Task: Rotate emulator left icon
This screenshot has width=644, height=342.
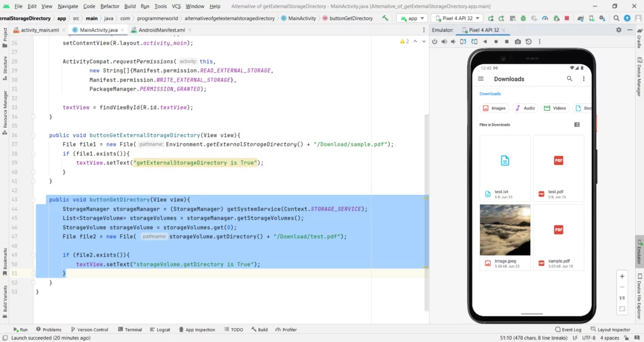Action: pyautogui.click(x=463, y=41)
